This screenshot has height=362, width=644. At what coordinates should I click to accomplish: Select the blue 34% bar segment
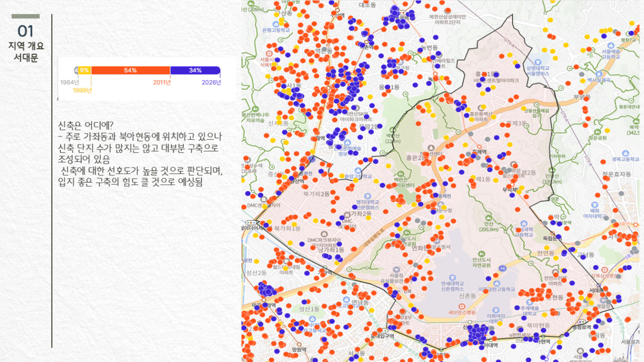click(x=195, y=70)
